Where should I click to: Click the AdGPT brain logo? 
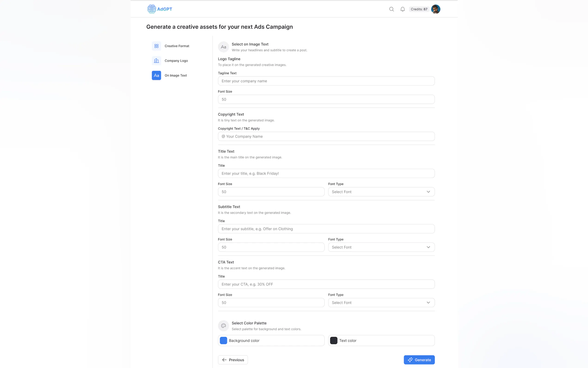152,9
